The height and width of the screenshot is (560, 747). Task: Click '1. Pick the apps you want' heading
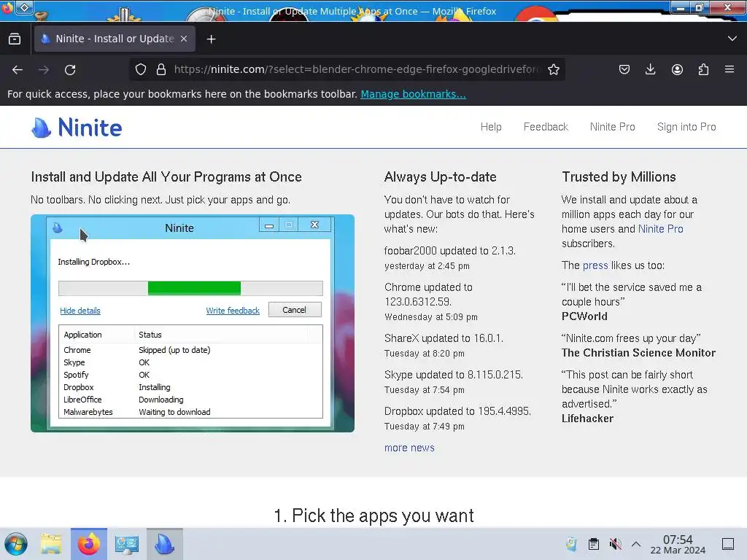[x=373, y=516]
